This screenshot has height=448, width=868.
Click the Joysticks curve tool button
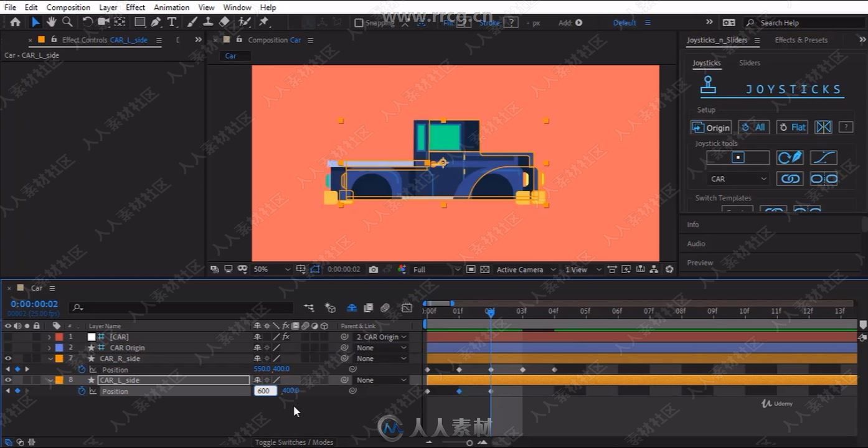pyautogui.click(x=823, y=158)
